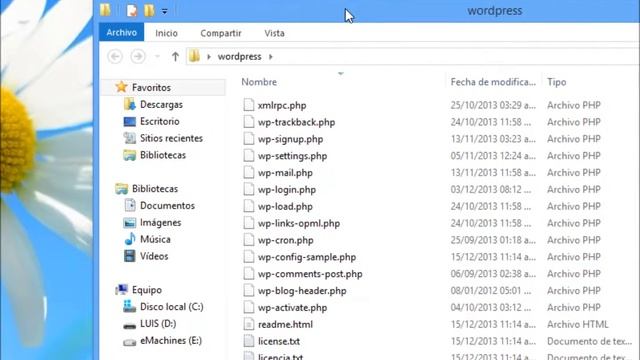Select the xmlrpc.php file
640x360 pixels.
(x=282, y=105)
